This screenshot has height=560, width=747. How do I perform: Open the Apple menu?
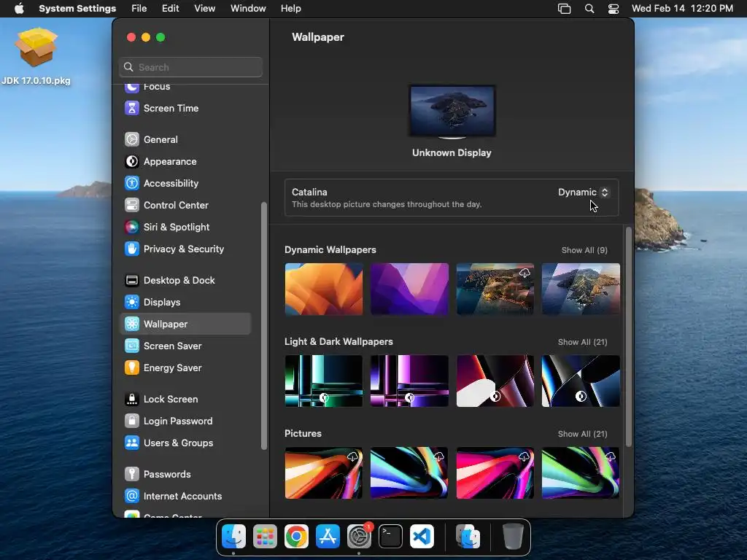(x=19, y=9)
